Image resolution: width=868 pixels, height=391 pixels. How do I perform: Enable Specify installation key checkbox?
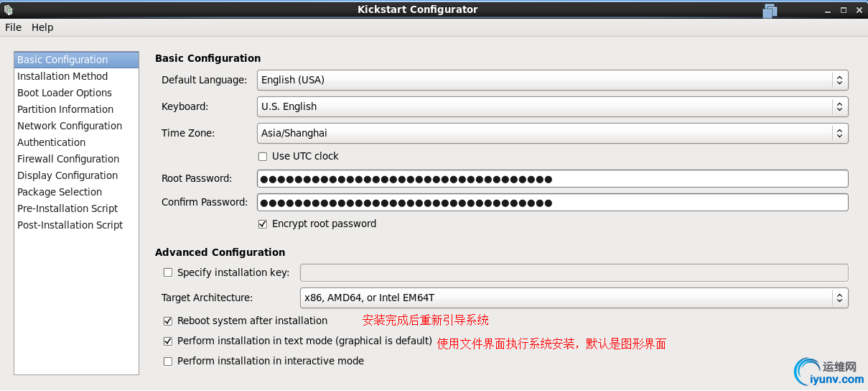168,272
